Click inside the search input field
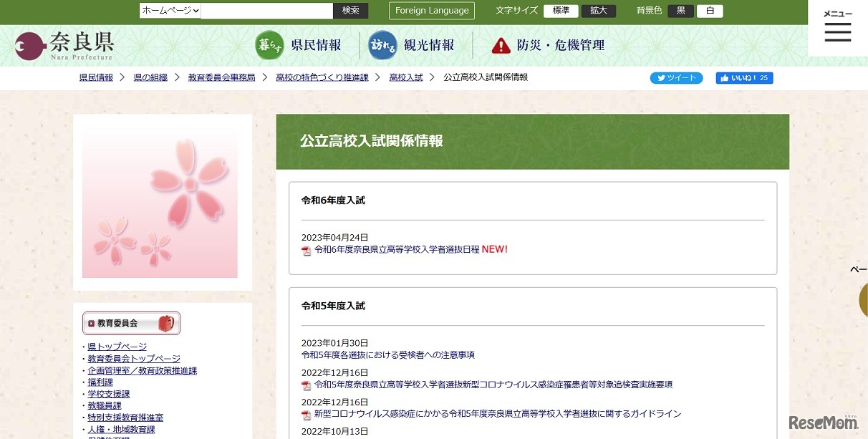 (265, 11)
